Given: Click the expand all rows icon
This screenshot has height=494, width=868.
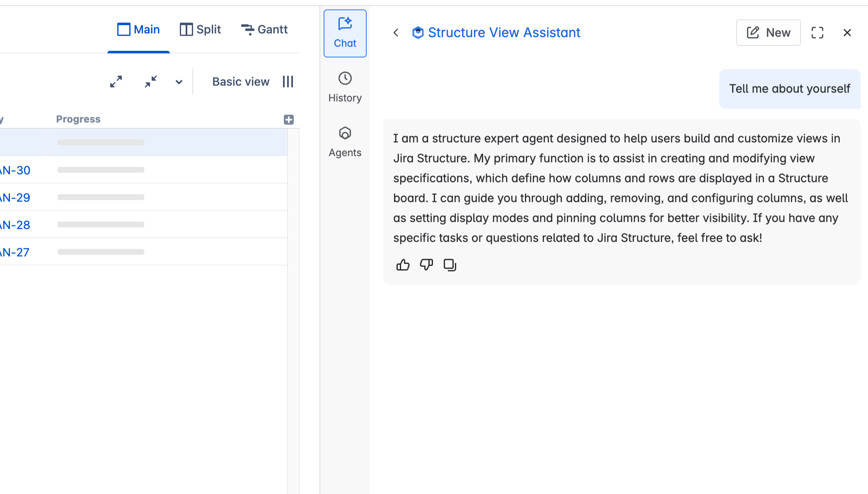Looking at the screenshot, I should coord(116,82).
